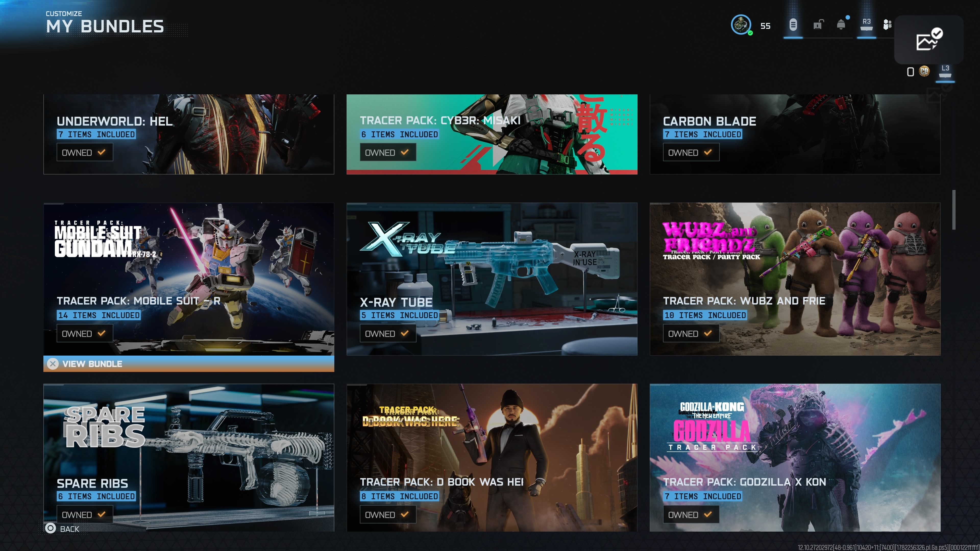Click the circle icon beside Back
The image size is (980, 551).
pos(50,528)
